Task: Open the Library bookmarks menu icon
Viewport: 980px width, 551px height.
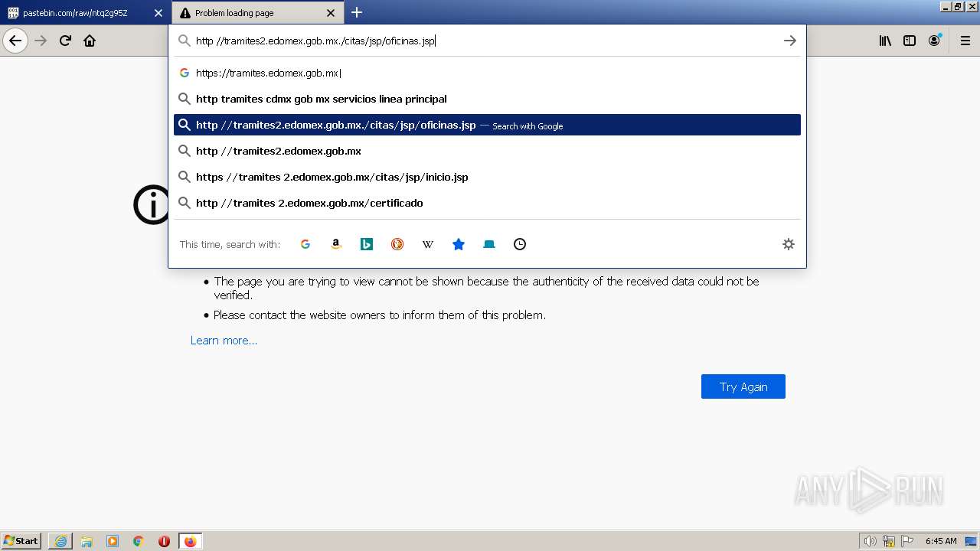Action: (885, 41)
